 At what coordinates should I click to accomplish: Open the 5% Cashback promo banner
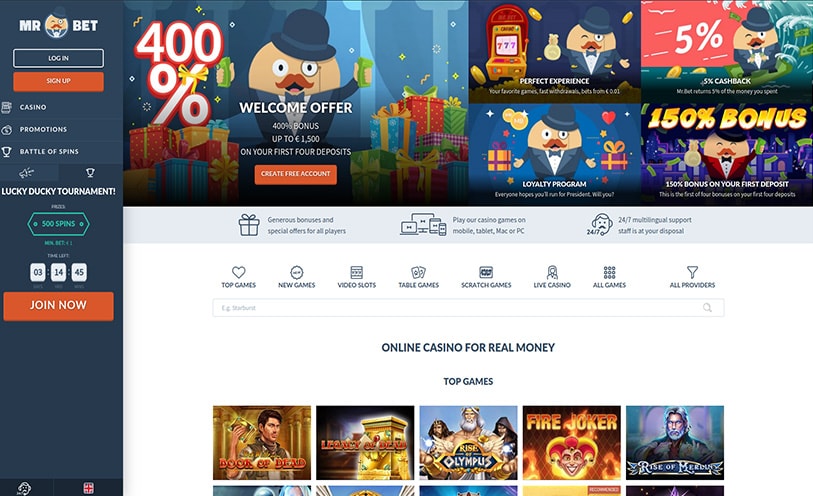[727, 51]
